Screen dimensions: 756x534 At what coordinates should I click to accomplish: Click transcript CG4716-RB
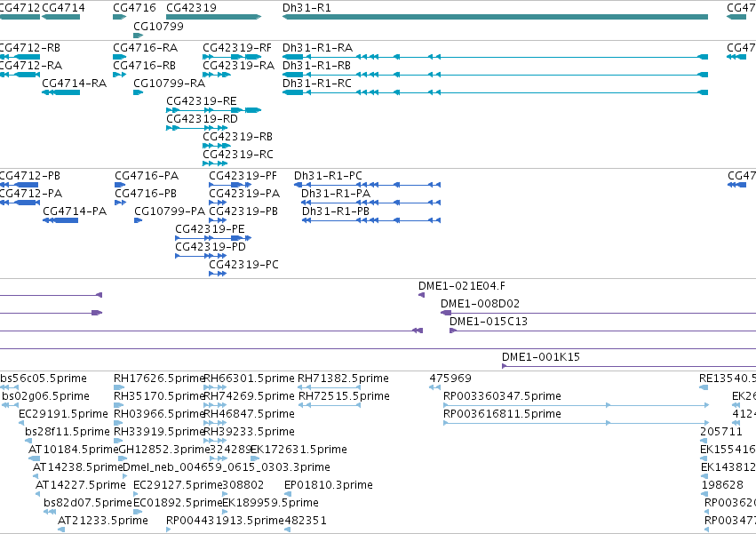coord(120,75)
